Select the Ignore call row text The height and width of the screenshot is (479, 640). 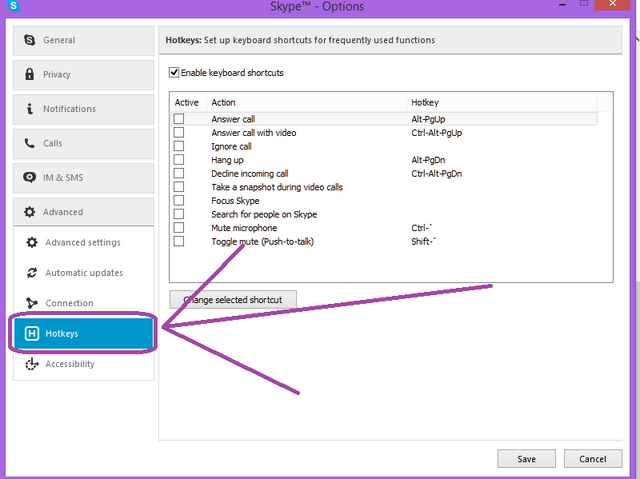(231, 146)
